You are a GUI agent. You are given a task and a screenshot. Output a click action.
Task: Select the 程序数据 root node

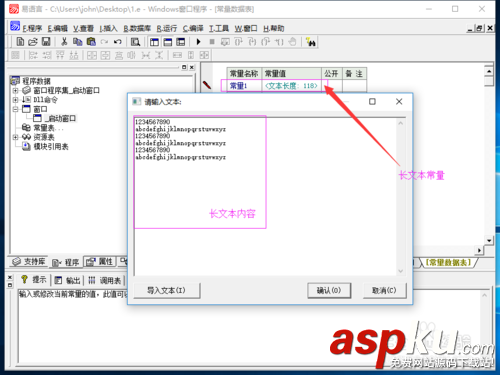(x=36, y=81)
